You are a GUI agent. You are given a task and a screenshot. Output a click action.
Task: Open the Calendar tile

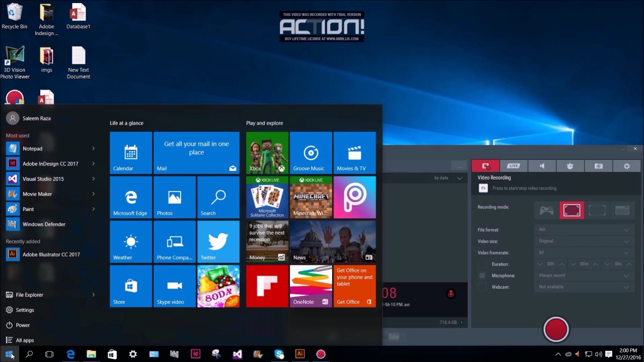[131, 153]
